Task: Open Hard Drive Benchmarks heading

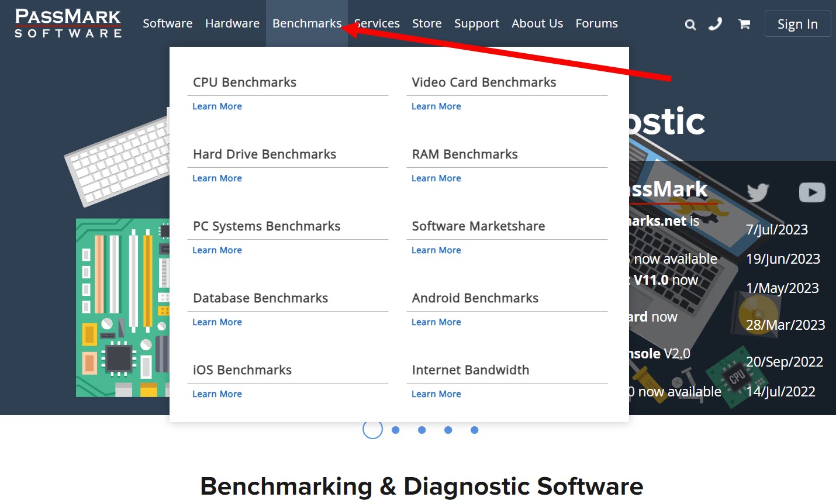Action: click(265, 154)
